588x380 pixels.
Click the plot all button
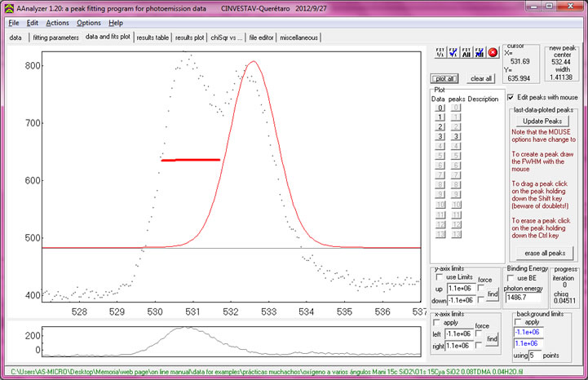446,78
